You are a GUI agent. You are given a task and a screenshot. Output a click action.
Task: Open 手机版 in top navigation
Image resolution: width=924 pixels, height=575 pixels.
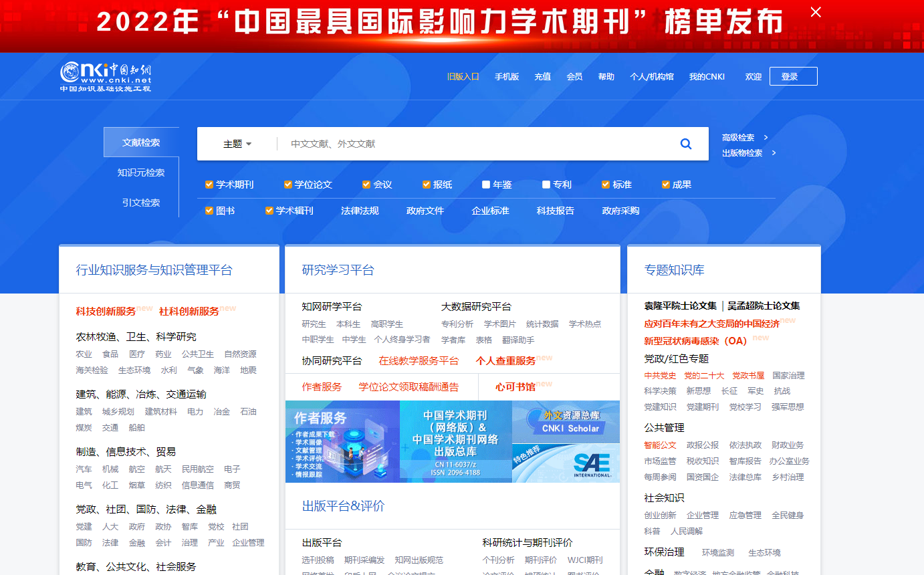click(507, 77)
